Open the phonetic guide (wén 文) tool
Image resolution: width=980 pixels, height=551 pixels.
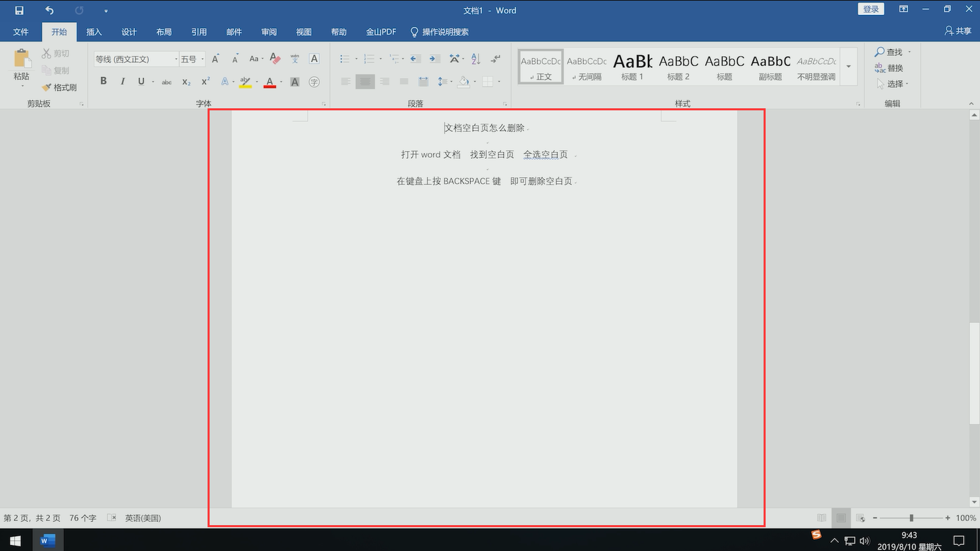coord(295,59)
